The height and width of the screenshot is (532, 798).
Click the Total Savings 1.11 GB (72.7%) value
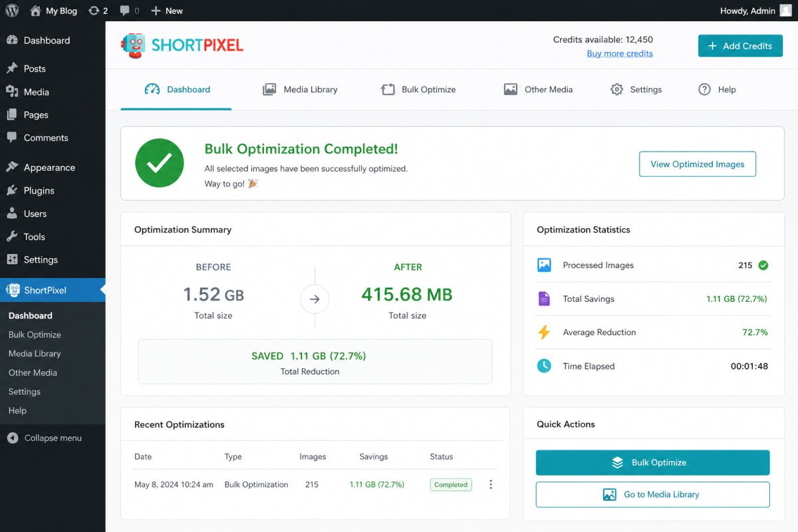737,299
